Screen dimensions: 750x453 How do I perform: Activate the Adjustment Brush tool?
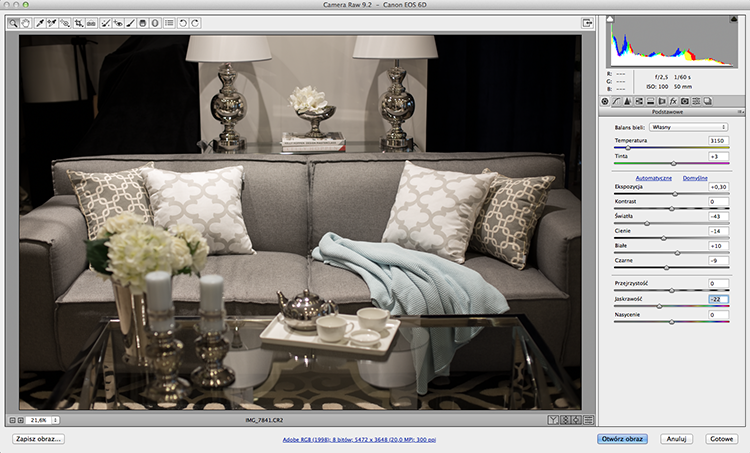point(130,23)
